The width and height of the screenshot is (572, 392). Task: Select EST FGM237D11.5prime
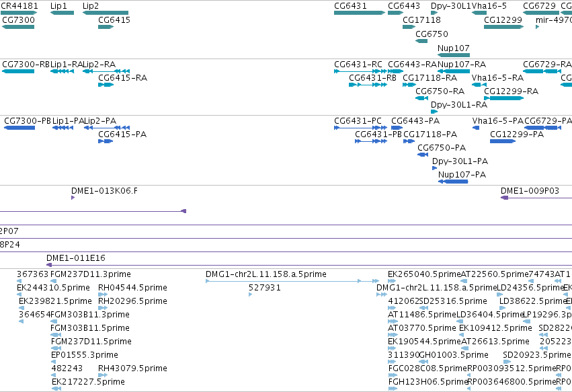click(91, 342)
